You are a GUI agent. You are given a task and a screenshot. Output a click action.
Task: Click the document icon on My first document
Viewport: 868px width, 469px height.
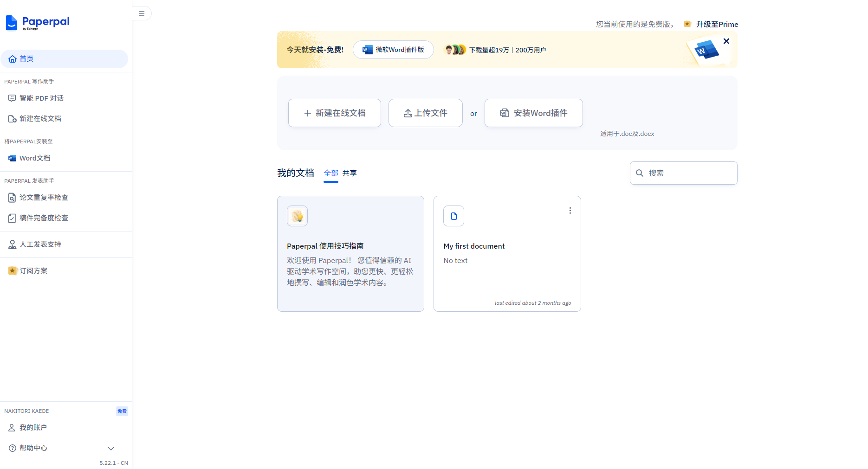[454, 216]
